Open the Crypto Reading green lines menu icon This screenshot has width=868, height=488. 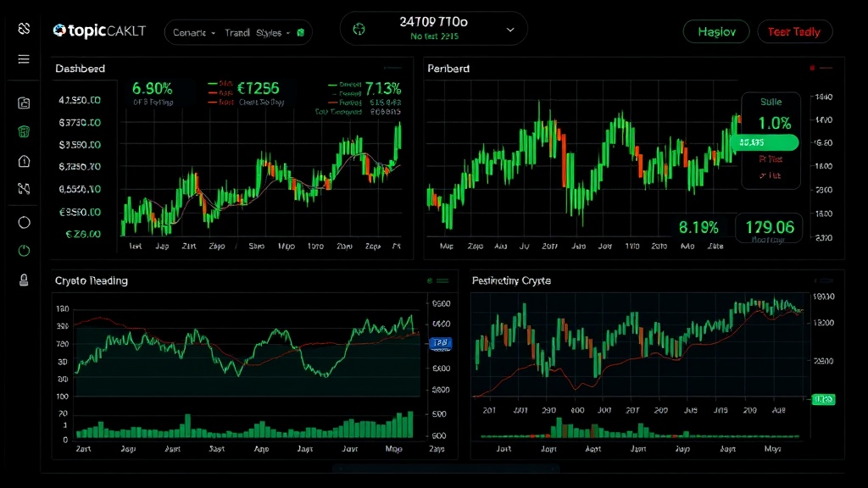point(442,280)
